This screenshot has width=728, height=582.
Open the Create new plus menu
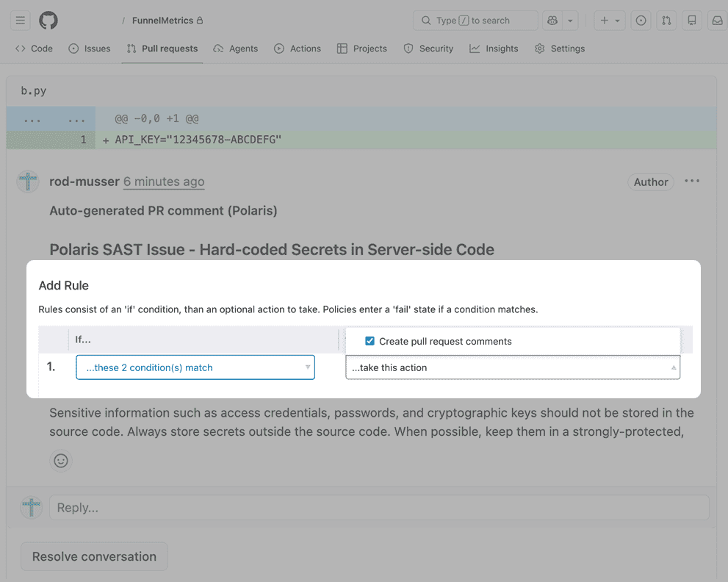coord(610,21)
